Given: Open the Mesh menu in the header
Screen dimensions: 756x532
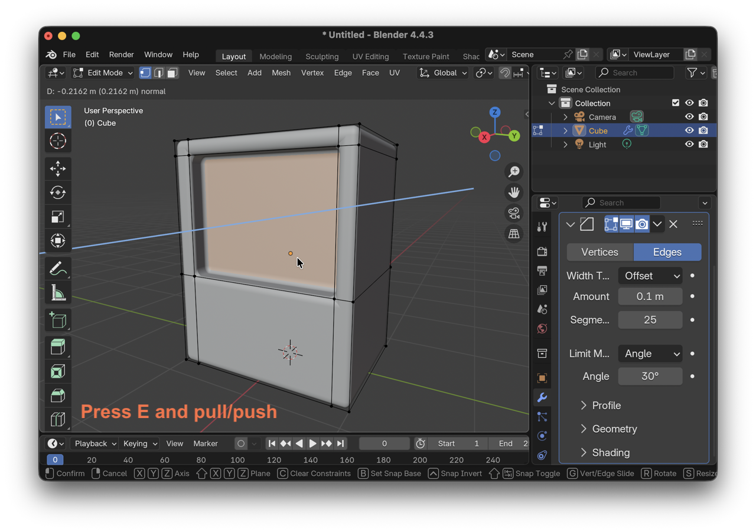Looking at the screenshot, I should pyautogui.click(x=281, y=73).
